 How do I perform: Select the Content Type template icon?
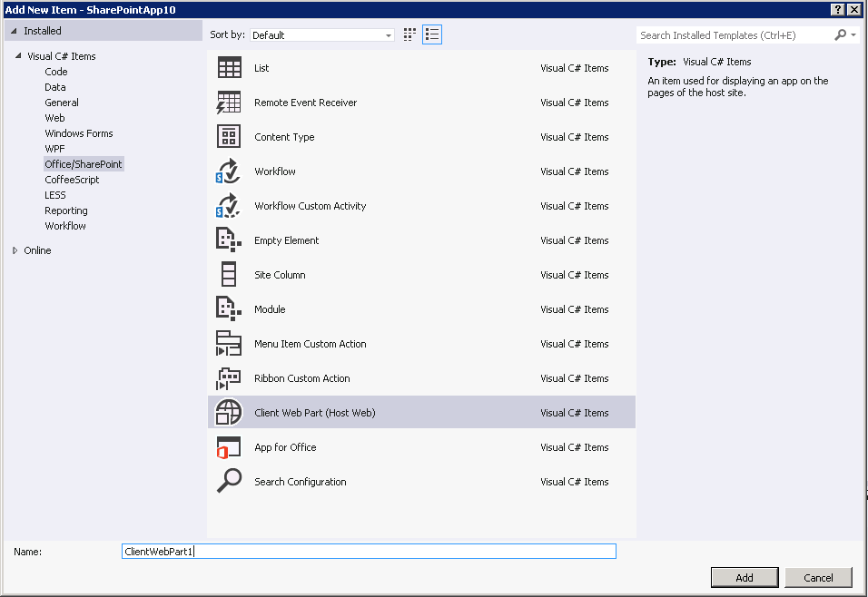pos(229,137)
